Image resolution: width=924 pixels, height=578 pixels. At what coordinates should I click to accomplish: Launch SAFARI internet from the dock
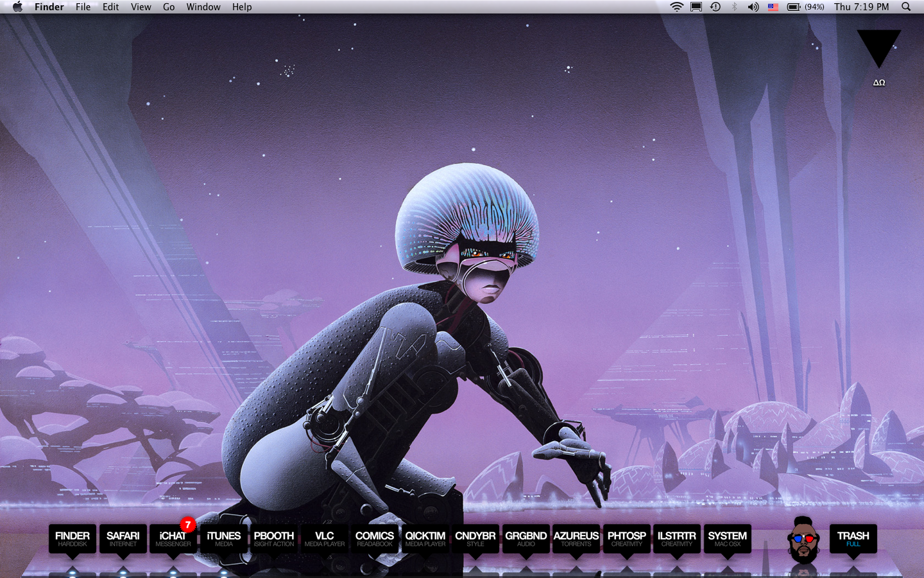(123, 539)
